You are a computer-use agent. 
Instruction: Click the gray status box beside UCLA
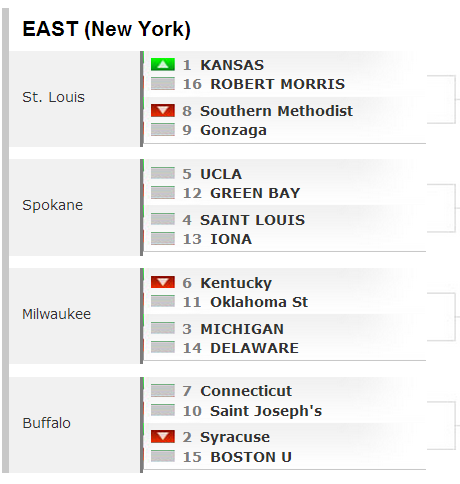coord(163,173)
